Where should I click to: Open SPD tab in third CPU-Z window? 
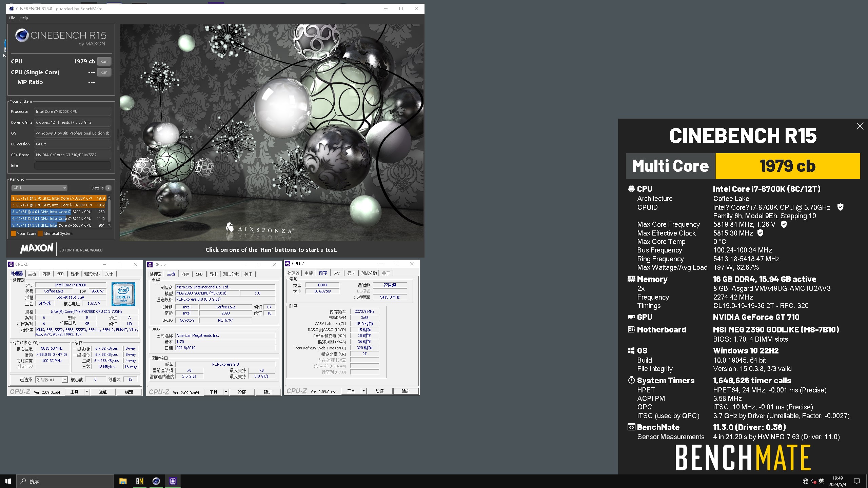click(x=337, y=273)
